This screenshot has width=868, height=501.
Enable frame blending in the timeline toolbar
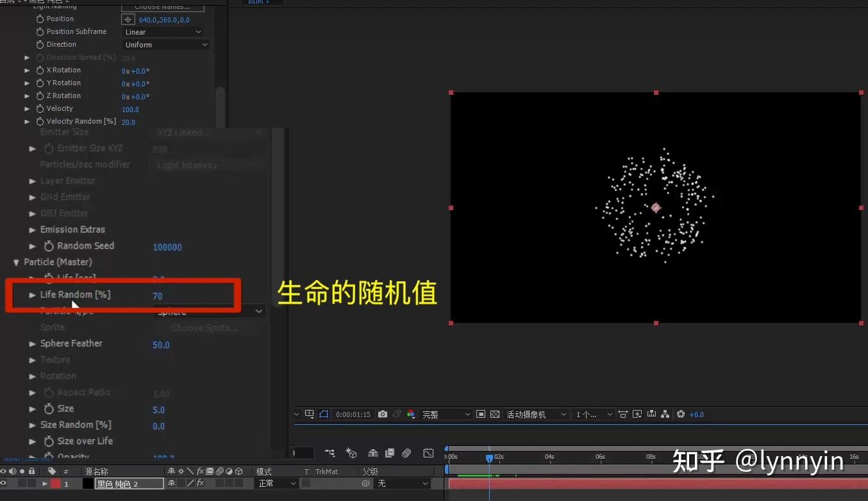pos(389,453)
